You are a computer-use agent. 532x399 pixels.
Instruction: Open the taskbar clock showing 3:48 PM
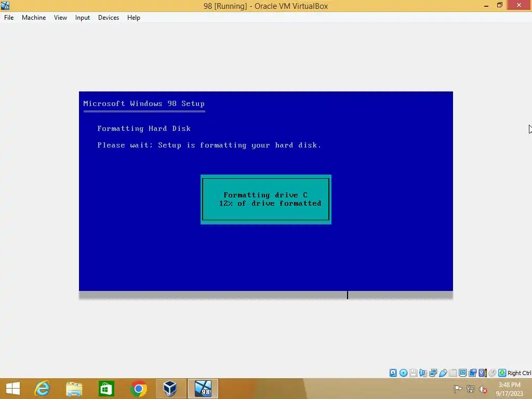509,389
